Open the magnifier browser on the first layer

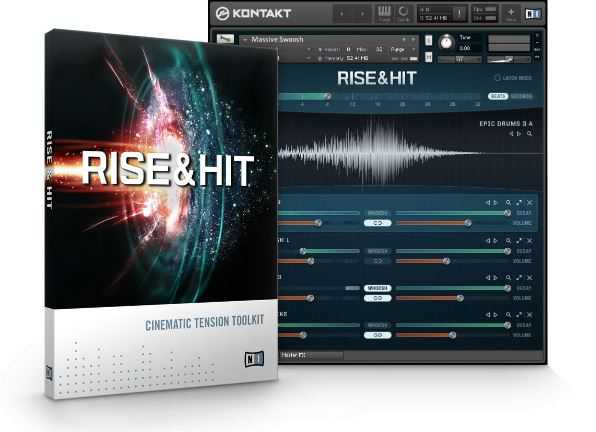point(508,203)
